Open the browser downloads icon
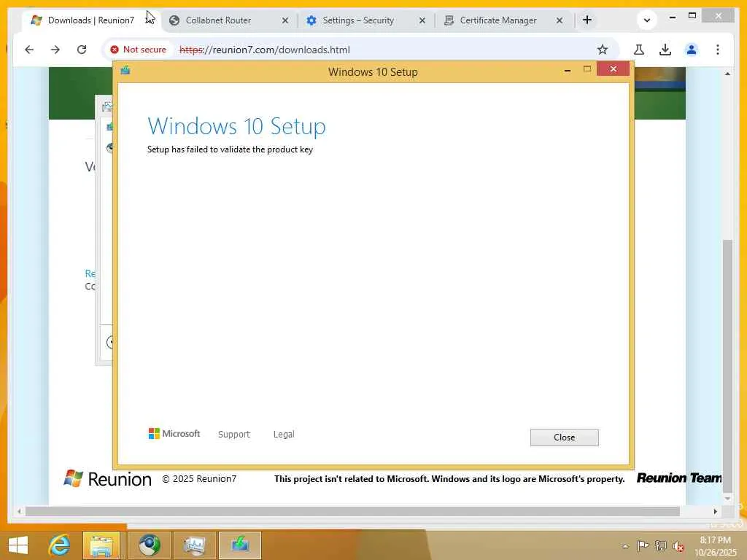 click(665, 50)
